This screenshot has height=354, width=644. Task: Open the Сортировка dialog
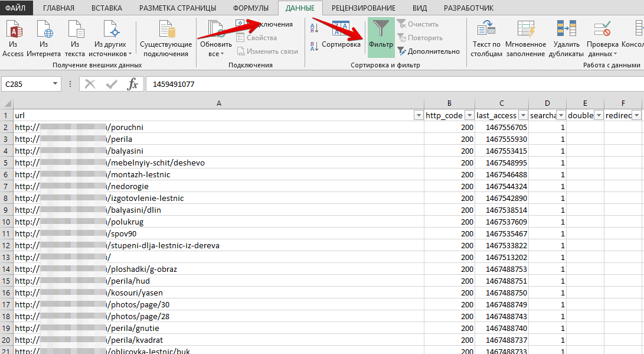click(x=341, y=35)
